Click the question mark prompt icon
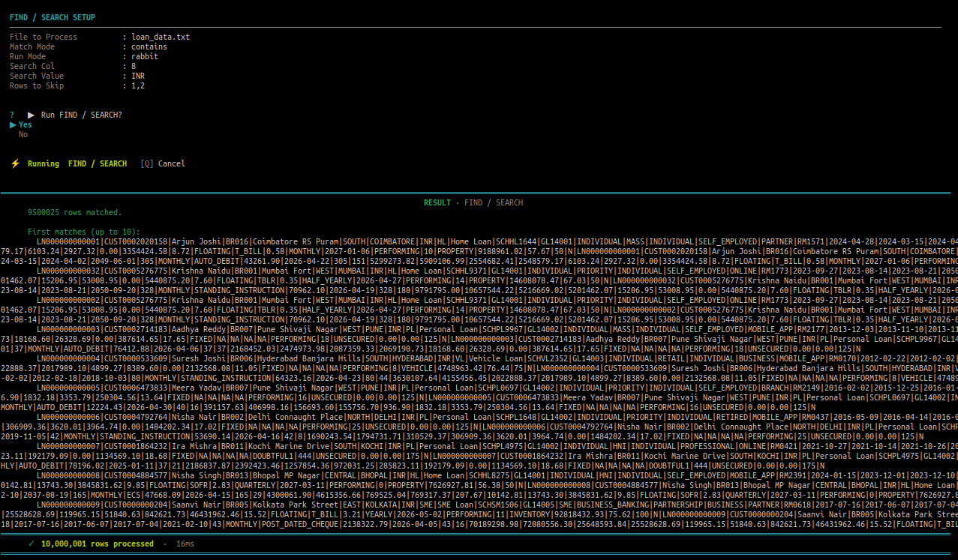Viewport: 958px width, 560px height. tap(12, 115)
